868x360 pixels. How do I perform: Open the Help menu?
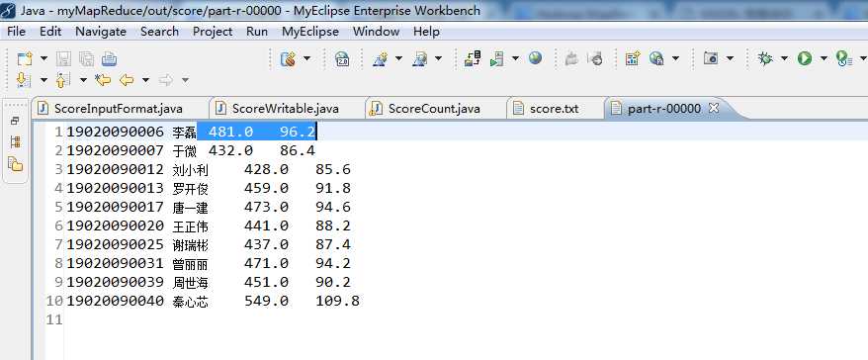tap(426, 32)
